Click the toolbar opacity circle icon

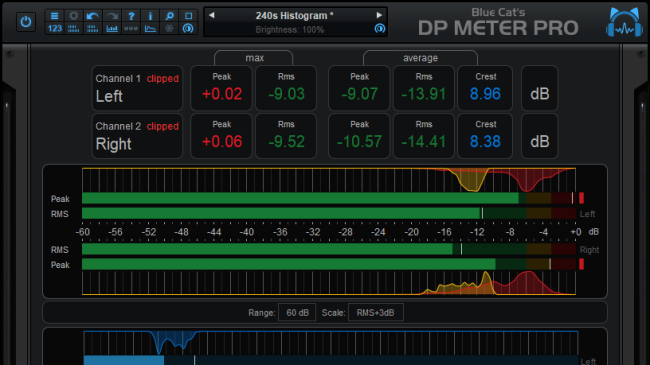pos(189,29)
